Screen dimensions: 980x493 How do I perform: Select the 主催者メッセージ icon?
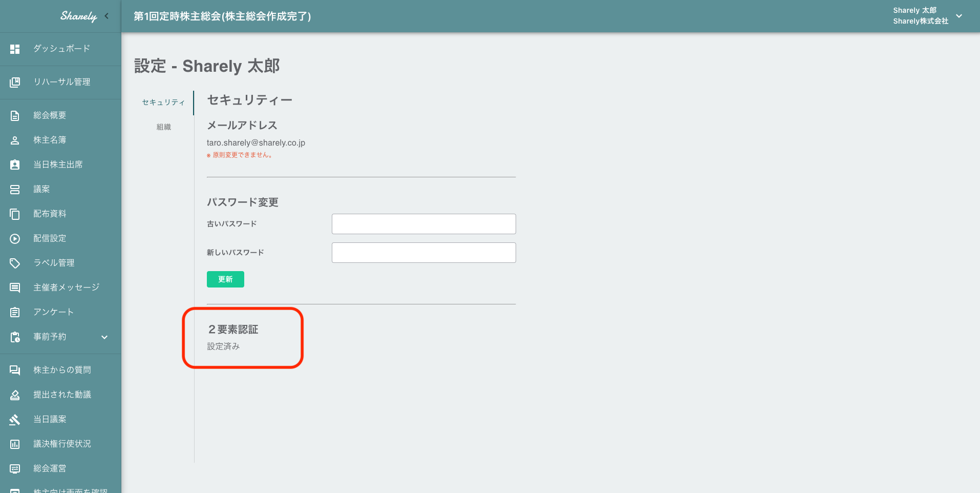(x=14, y=287)
